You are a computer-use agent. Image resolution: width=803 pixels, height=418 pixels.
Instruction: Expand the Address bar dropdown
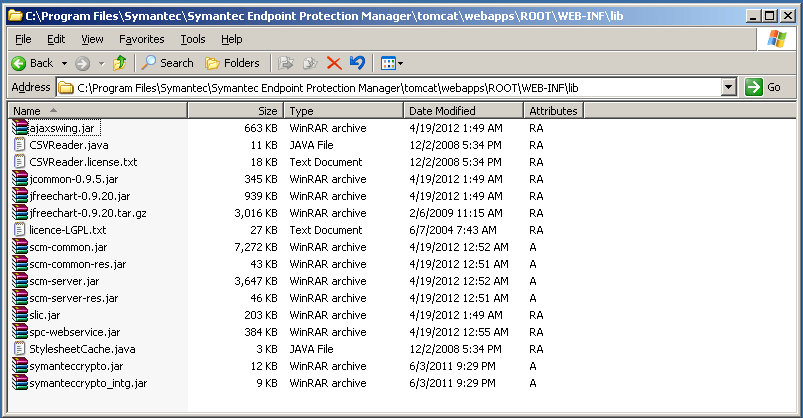[x=729, y=88]
